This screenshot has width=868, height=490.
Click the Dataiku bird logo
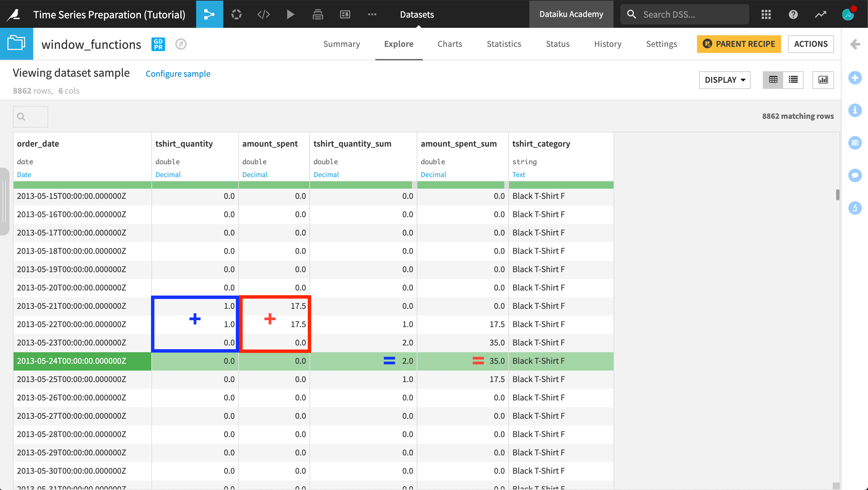pos(14,14)
